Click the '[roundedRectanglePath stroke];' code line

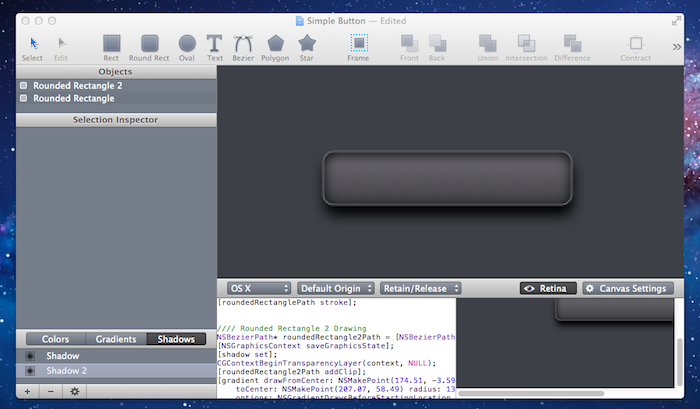click(x=287, y=302)
